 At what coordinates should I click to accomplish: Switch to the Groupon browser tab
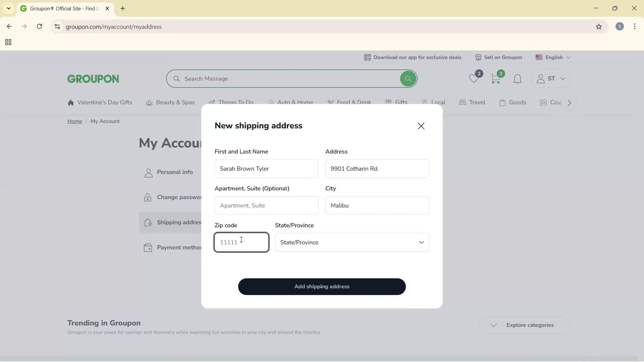pyautogui.click(x=60, y=8)
